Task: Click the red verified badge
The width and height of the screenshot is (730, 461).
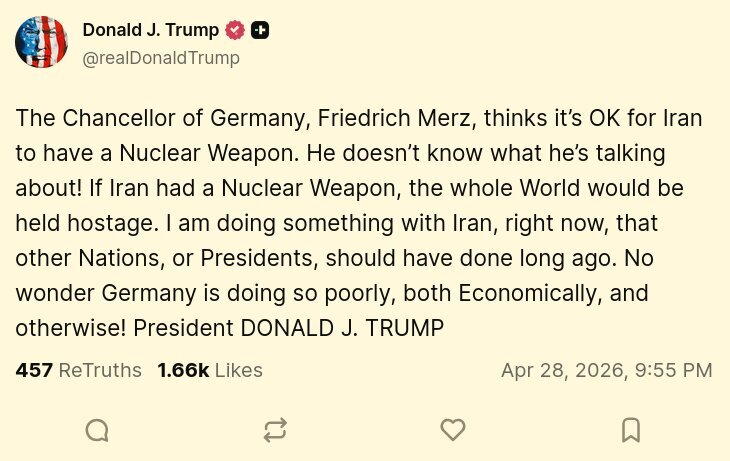Action: coord(235,31)
